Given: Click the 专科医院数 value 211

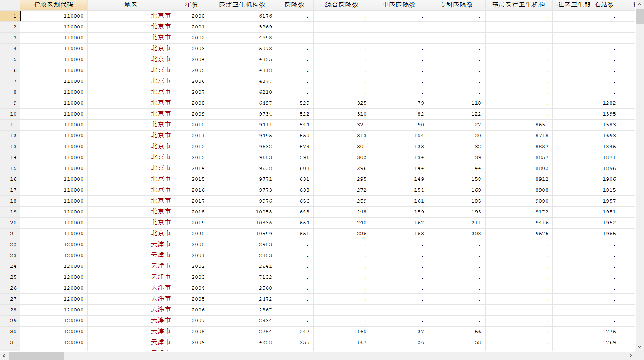Looking at the screenshot, I should [x=457, y=223].
